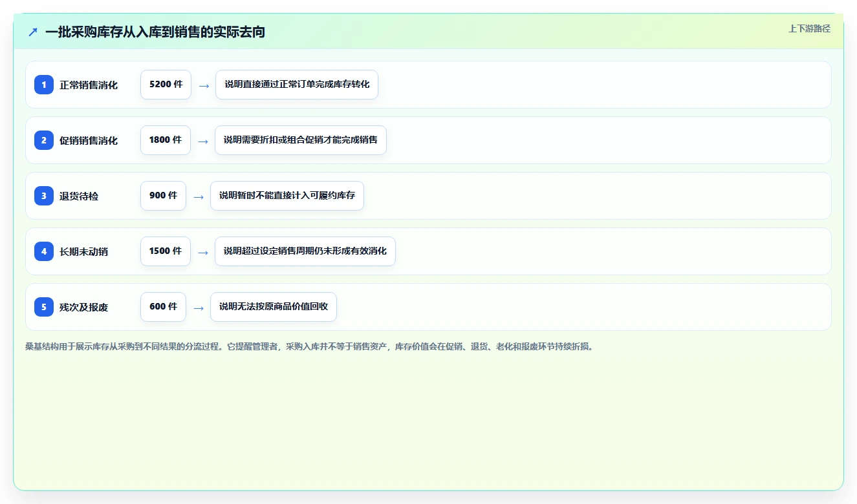This screenshot has height=504, width=857.
Task: Select the 残次及报废 row label
Action: [83, 307]
